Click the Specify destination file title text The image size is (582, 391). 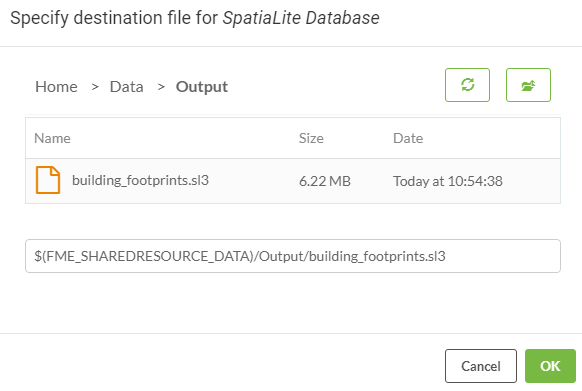point(114,18)
